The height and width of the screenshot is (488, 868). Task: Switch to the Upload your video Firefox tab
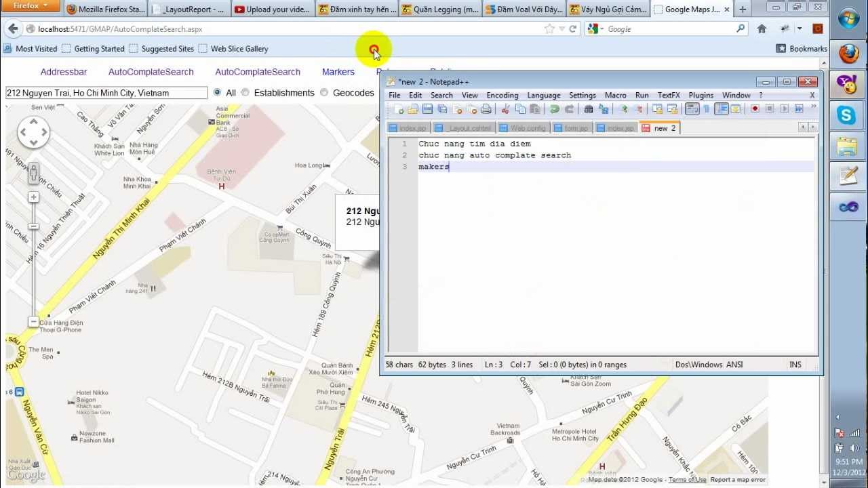272,9
